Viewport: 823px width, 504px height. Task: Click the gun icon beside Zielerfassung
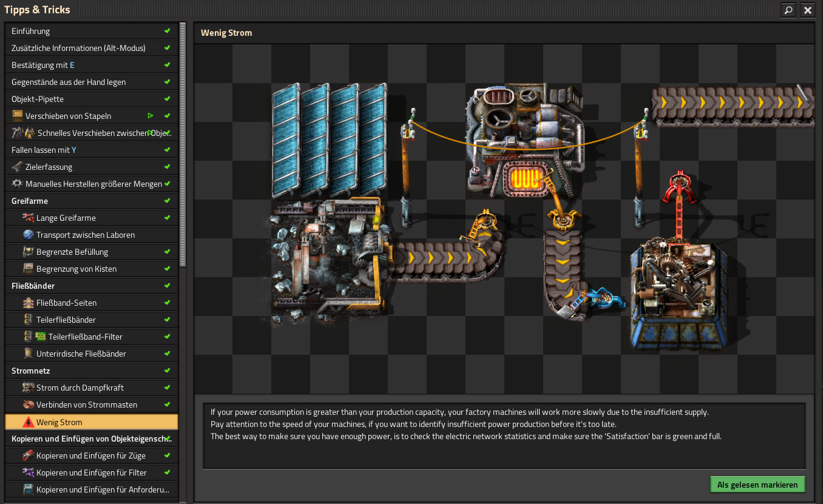[17, 166]
